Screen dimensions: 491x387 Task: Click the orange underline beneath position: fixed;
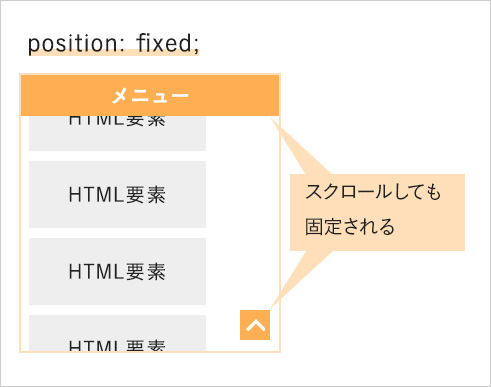[113, 53]
